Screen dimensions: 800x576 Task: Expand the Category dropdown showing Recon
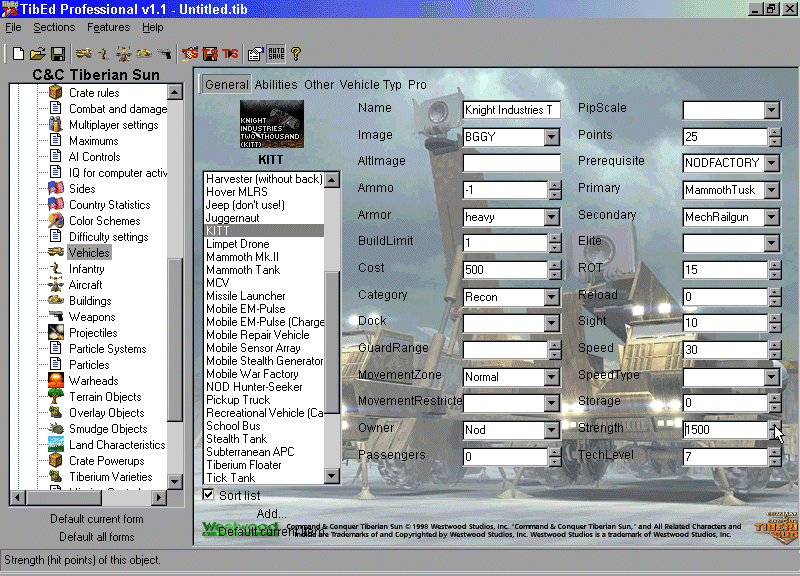pyautogui.click(x=552, y=297)
